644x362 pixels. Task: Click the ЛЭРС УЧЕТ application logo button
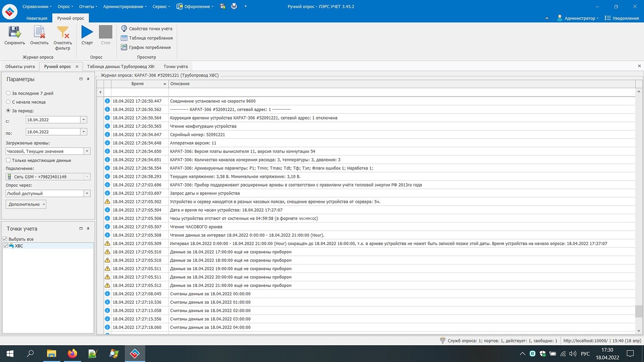tap(9, 11)
